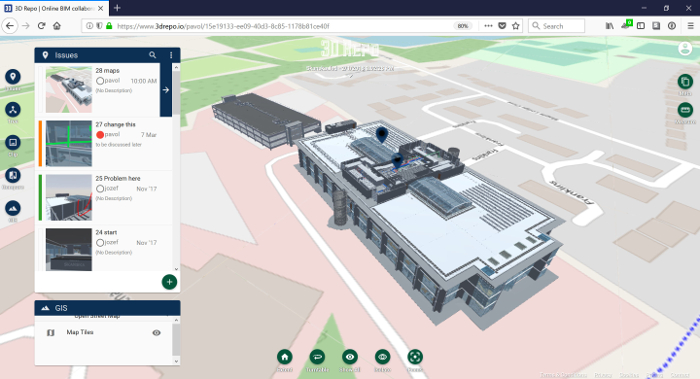Click the Issues list vertical scrollbar
This screenshot has width=700, height=379.
tap(176, 167)
